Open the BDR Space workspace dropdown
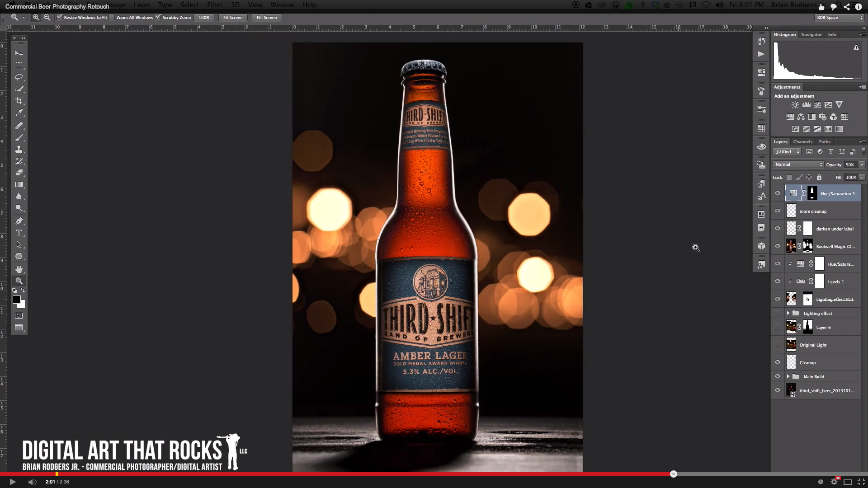868x488 pixels. tap(840, 17)
